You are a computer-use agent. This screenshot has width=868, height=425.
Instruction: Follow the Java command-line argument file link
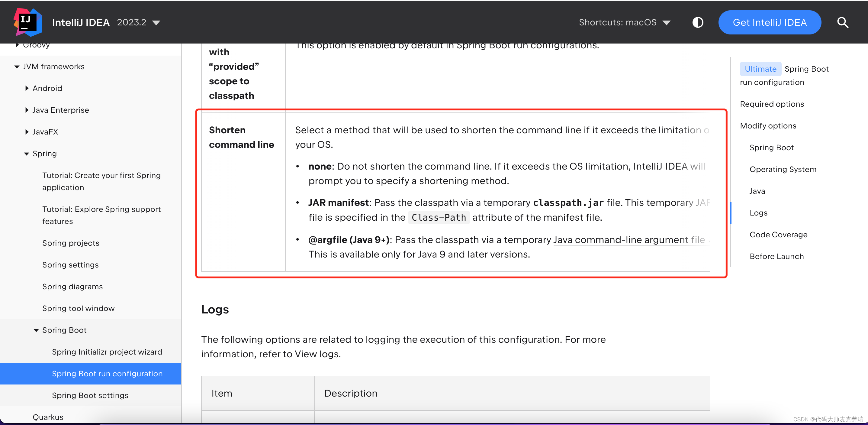[629, 240]
